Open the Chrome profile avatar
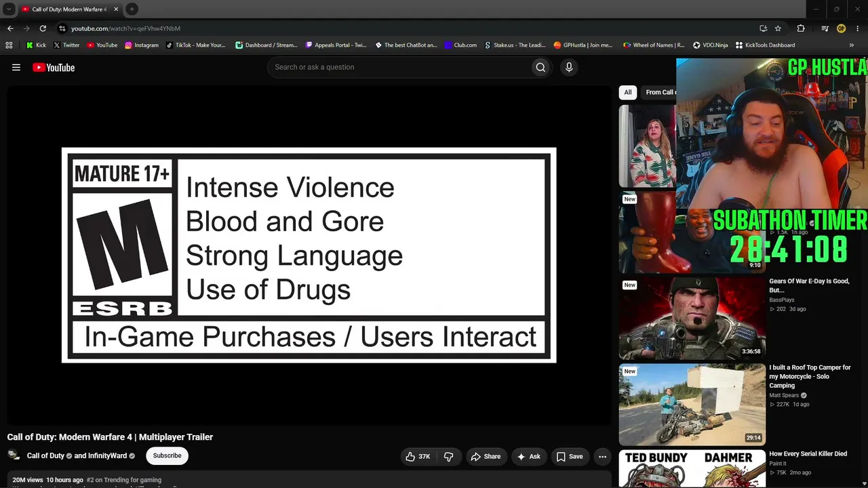Screen dimensions: 868x488 pos(841,28)
